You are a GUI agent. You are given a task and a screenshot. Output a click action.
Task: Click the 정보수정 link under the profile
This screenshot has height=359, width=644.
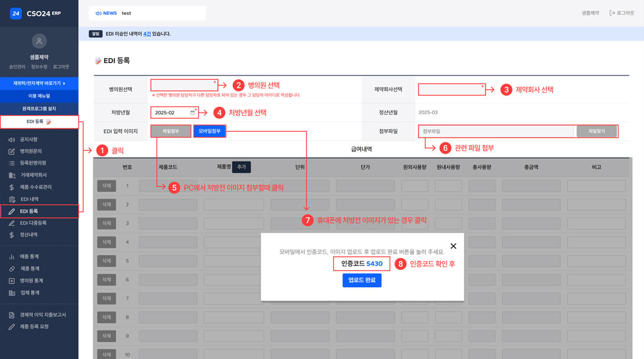(x=39, y=67)
